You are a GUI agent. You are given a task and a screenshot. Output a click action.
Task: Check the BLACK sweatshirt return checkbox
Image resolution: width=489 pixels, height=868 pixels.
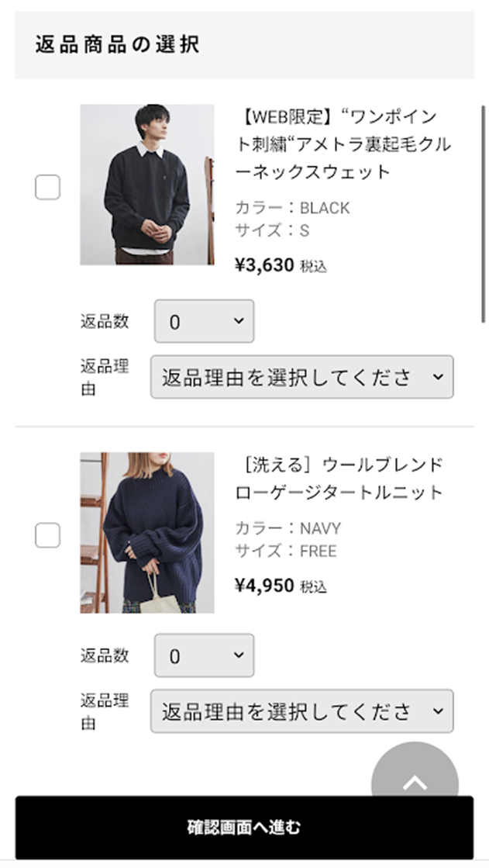[x=47, y=186]
